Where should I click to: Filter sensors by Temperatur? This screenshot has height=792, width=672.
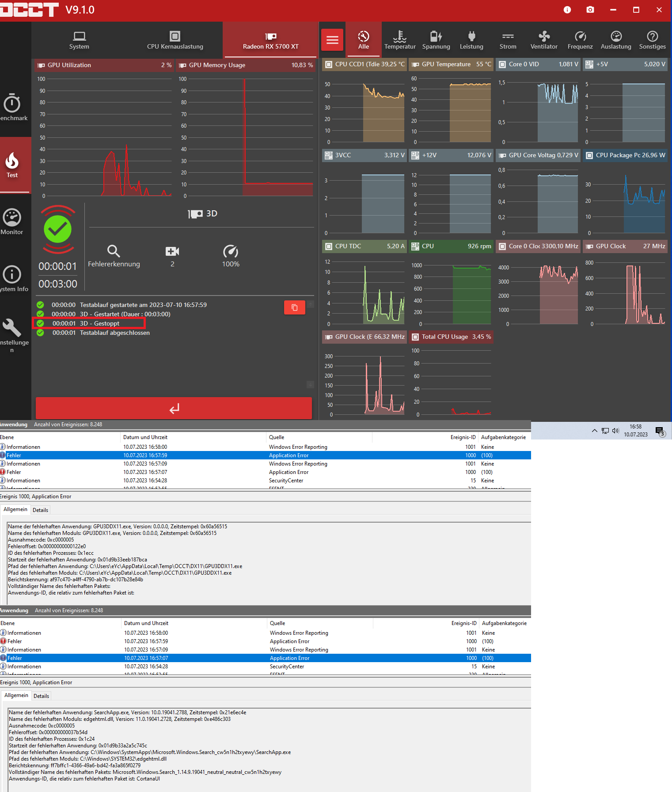(400, 40)
